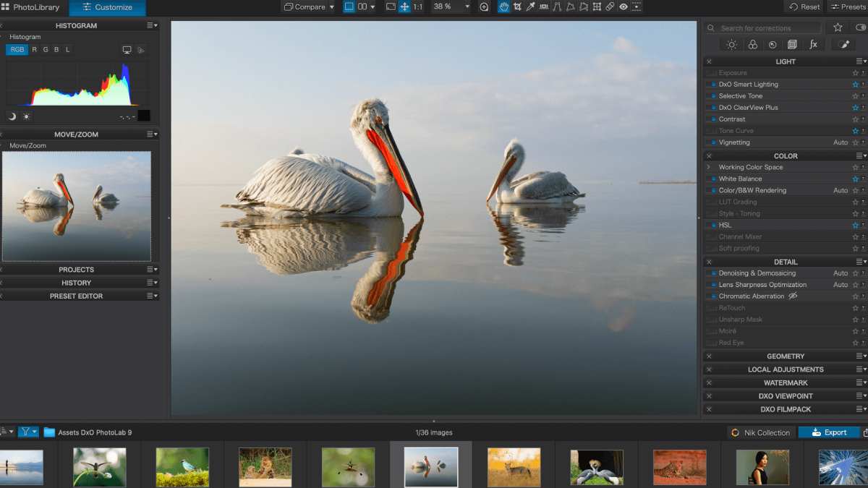Show shadow clipping moon icon in histogram
This screenshot has width=868, height=488.
click(12, 116)
